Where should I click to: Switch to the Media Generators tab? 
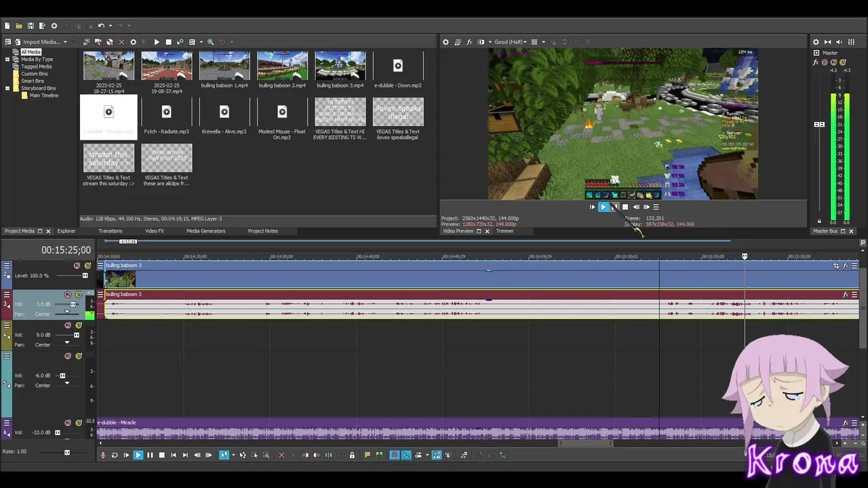[x=205, y=231]
